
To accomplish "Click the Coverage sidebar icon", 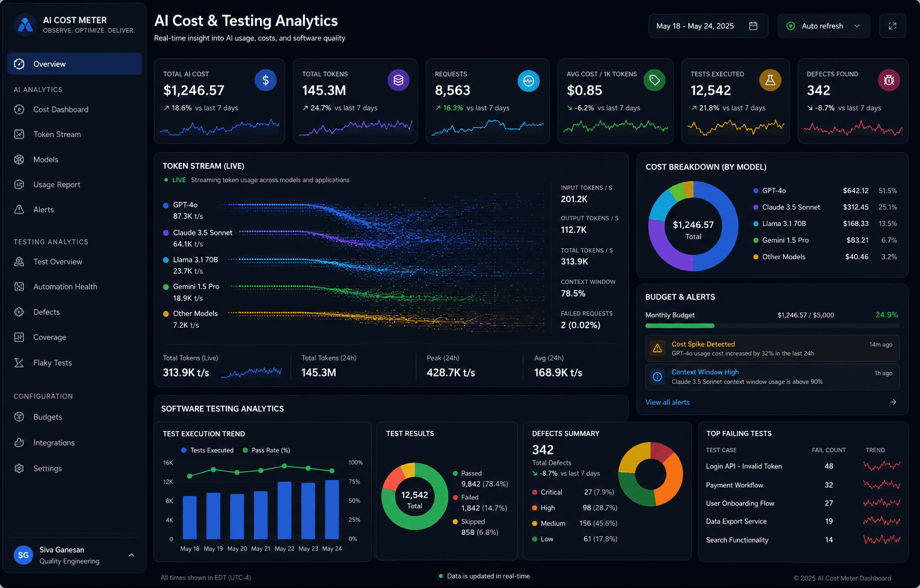I will [x=19, y=337].
